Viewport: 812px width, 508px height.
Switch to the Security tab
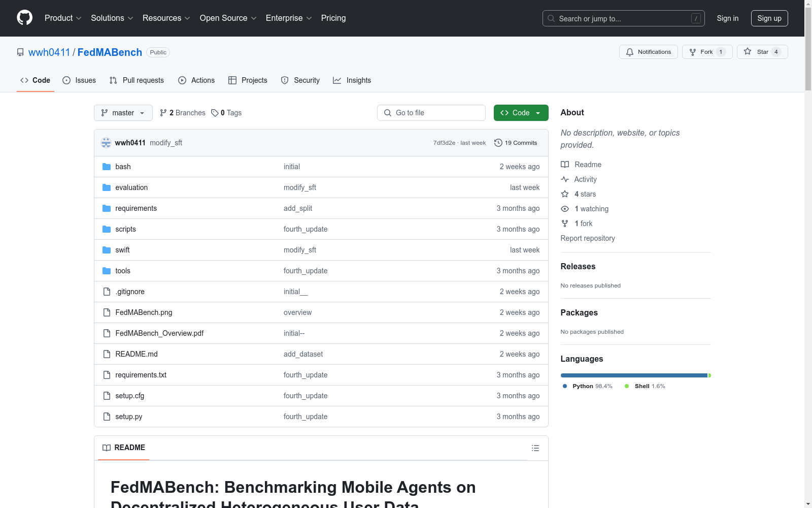click(300, 80)
